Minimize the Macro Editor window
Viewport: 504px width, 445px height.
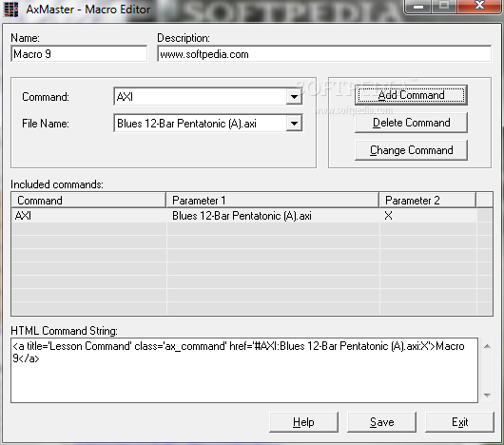pyautogui.click(x=418, y=6)
